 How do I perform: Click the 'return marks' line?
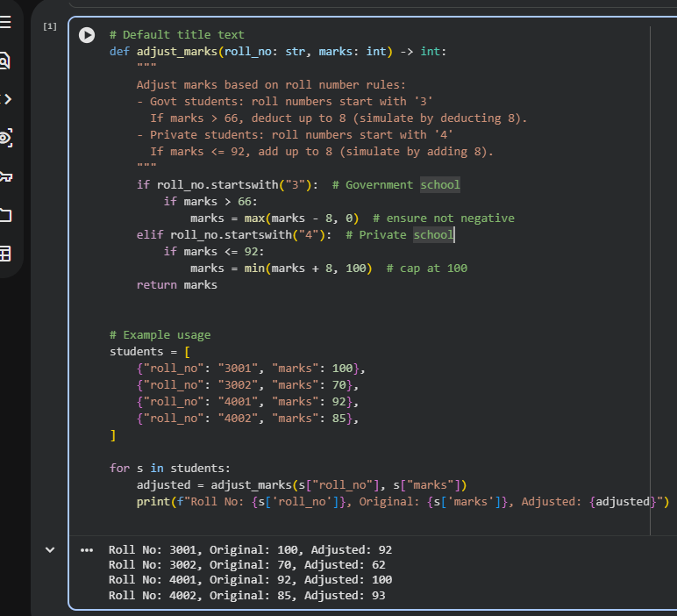[177, 285]
